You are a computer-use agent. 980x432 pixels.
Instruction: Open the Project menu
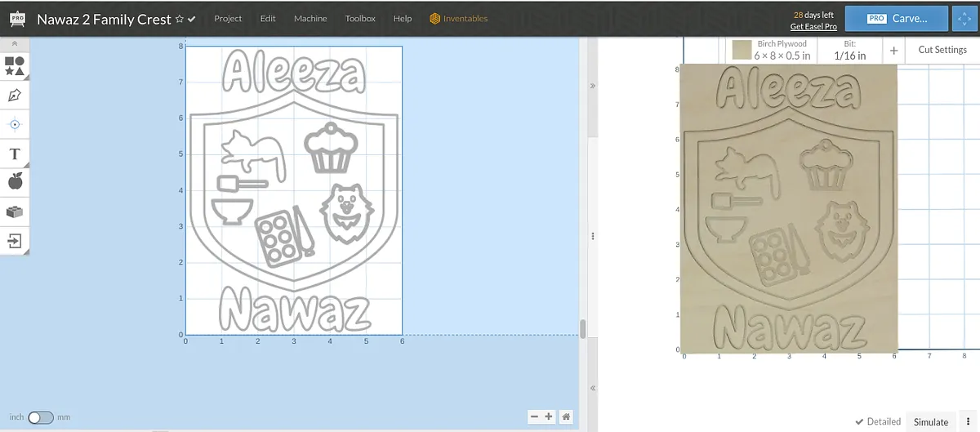pos(228,19)
